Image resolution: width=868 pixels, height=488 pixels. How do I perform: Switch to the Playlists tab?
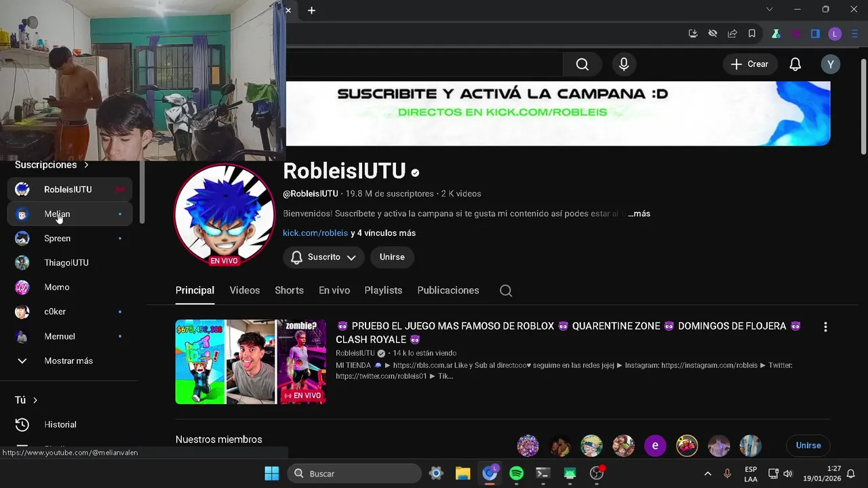383,290
